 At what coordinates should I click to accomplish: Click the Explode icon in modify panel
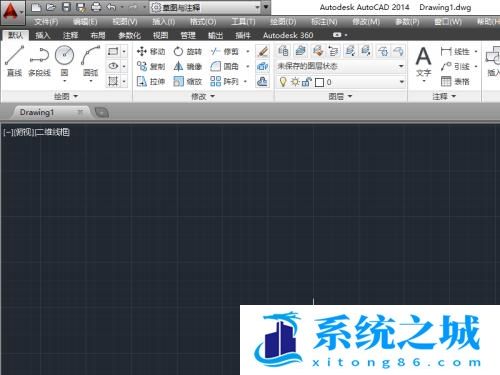pos(262,66)
